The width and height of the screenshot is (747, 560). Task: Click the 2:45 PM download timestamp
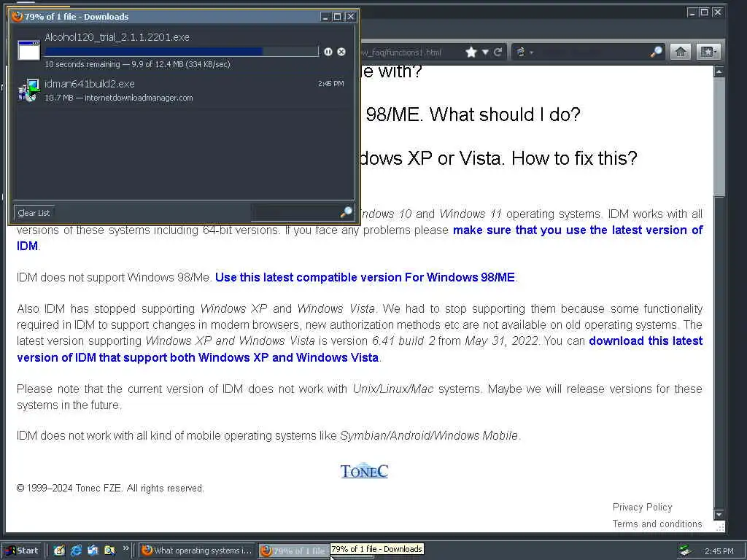pos(330,83)
